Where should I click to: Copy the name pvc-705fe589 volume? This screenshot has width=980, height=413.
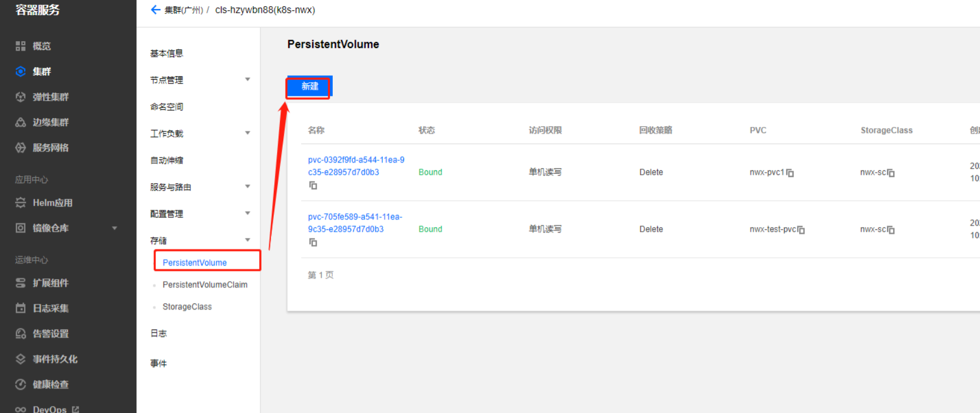[313, 242]
